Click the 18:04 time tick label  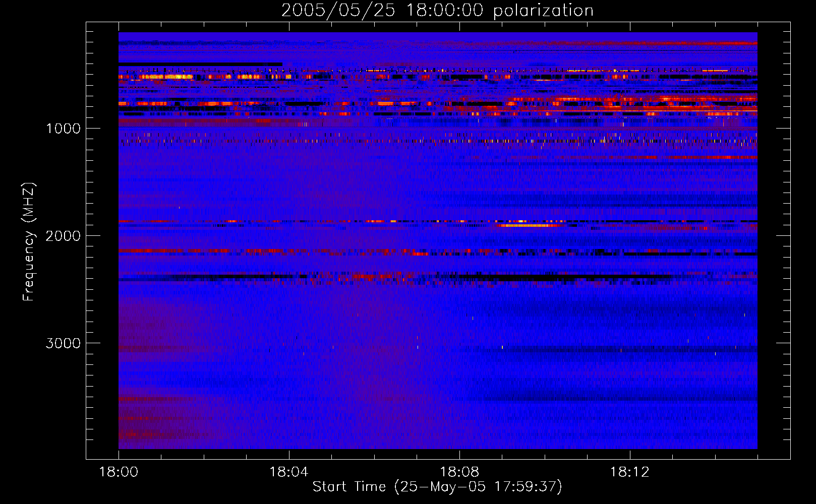coord(289,472)
